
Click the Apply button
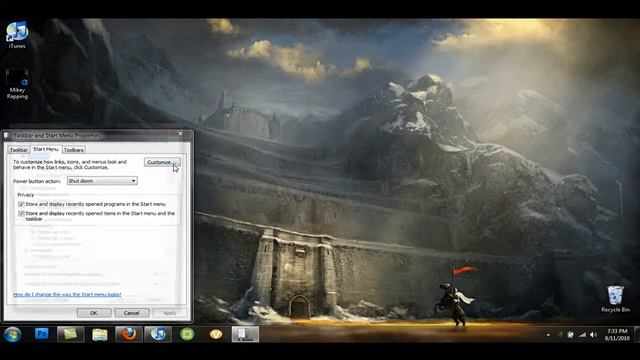(169, 313)
